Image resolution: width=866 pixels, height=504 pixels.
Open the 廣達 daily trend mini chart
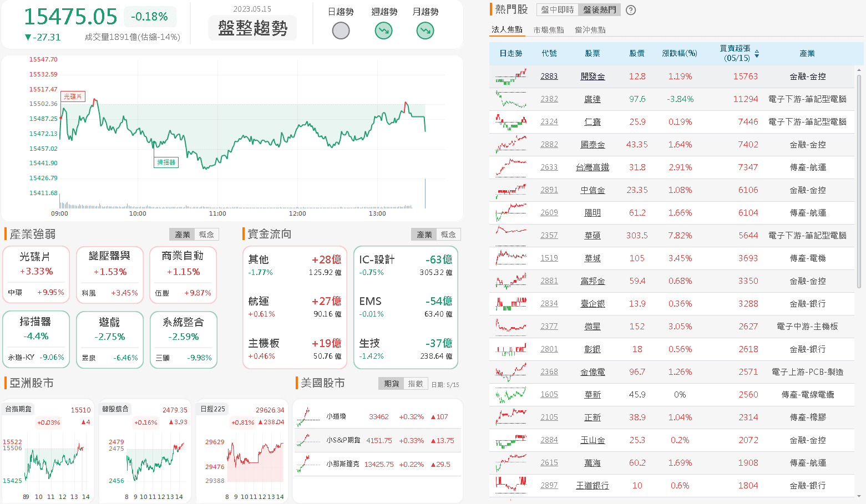pos(511,99)
